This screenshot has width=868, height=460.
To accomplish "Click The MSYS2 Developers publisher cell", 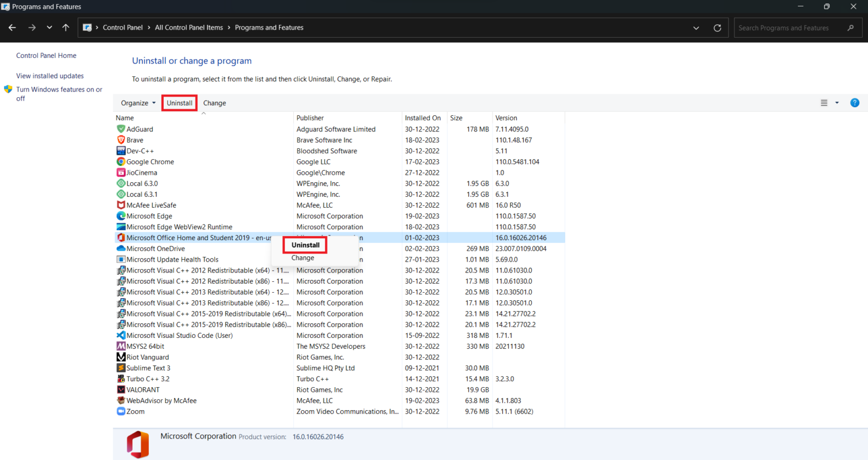I will point(331,346).
